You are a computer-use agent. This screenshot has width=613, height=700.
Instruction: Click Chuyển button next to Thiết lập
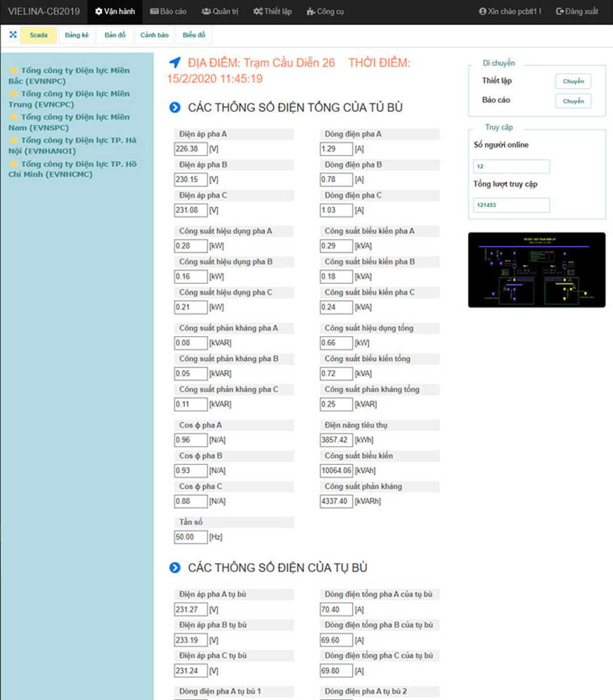573,81
